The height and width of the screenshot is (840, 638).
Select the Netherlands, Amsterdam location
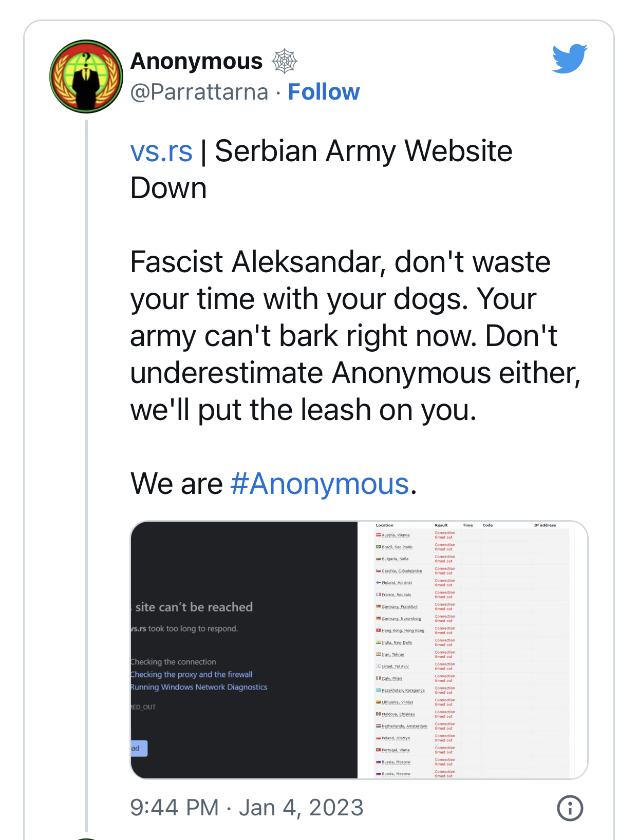[404, 726]
